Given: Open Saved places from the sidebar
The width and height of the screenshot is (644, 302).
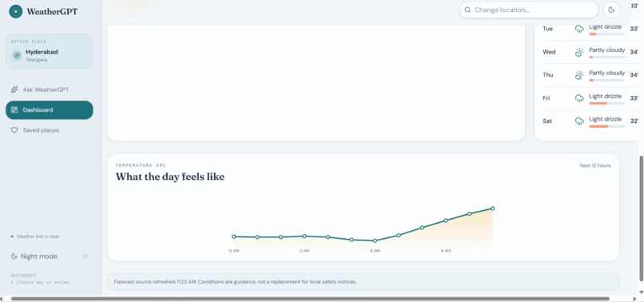Looking at the screenshot, I should click(x=50, y=130).
